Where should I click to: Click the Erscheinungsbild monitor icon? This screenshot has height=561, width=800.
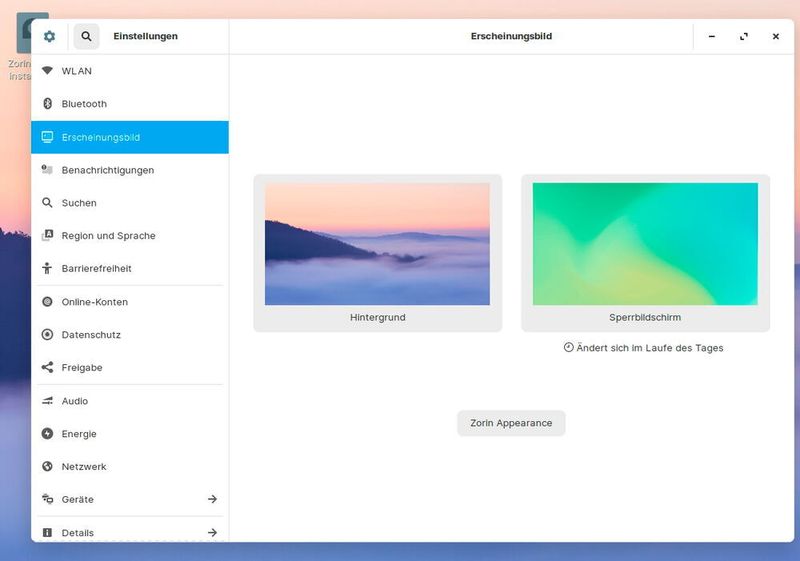[47, 137]
